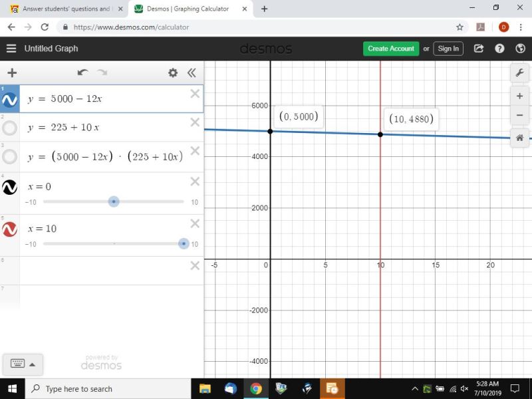Add a new expression item
Screen dimensions: 532x399
[12, 72]
